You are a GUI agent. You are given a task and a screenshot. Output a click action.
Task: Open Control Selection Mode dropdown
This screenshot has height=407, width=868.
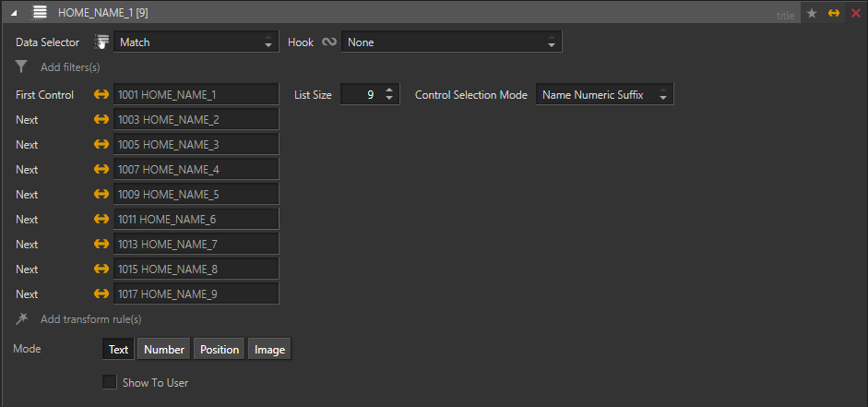click(x=604, y=95)
